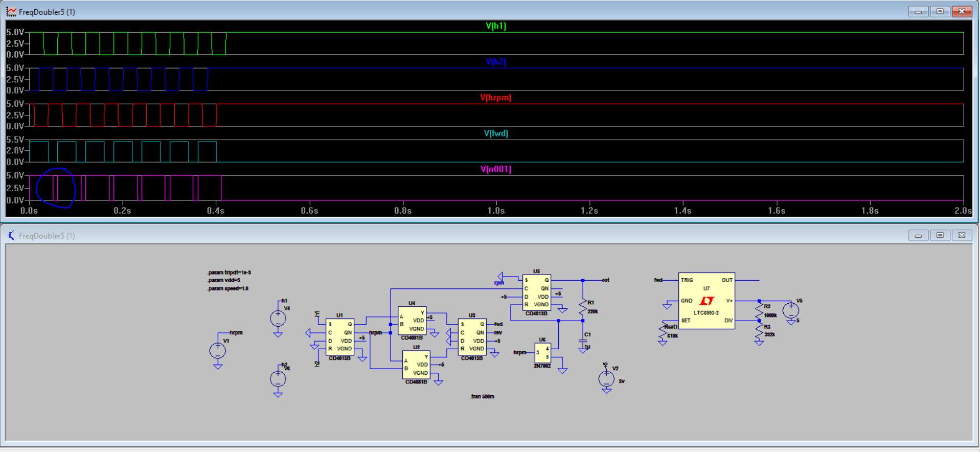Image resolution: width=980 pixels, height=452 pixels.
Task: Select voltage source V4 symbol
Action: (x=278, y=319)
